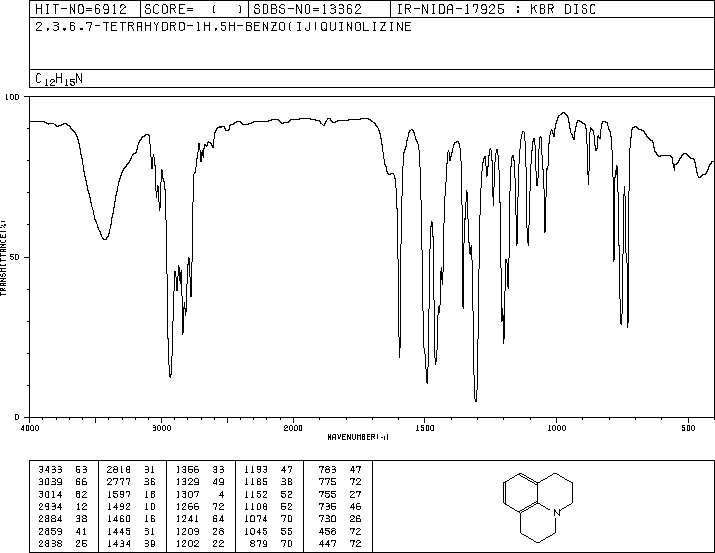
Task: Click the 1266 peak table entry
Action: point(187,506)
